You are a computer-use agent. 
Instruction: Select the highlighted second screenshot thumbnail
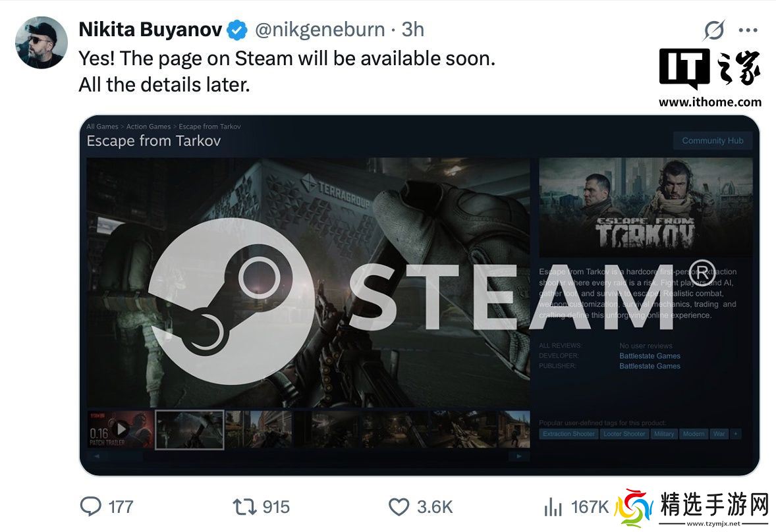[x=190, y=430]
